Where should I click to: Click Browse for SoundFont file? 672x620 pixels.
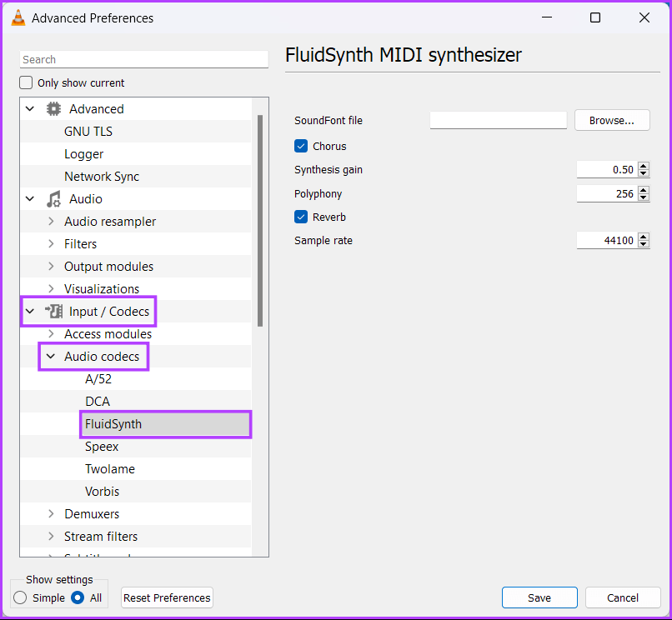612,120
